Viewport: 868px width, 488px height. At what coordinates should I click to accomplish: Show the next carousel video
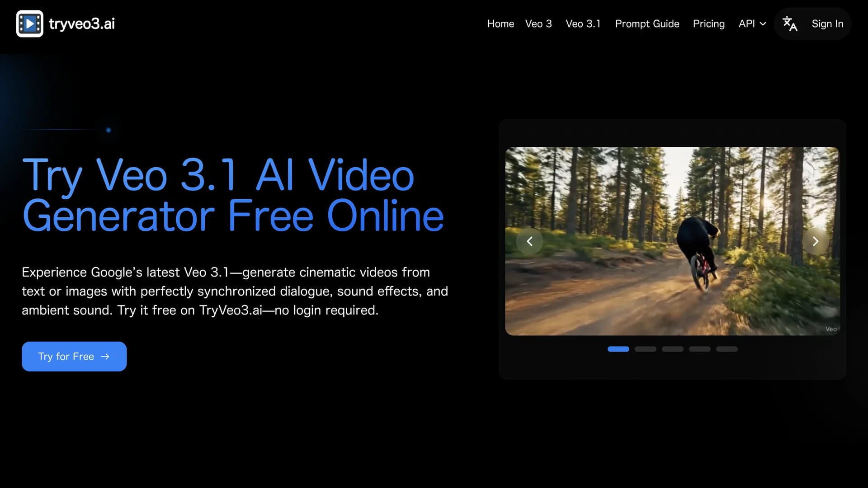pos(816,241)
